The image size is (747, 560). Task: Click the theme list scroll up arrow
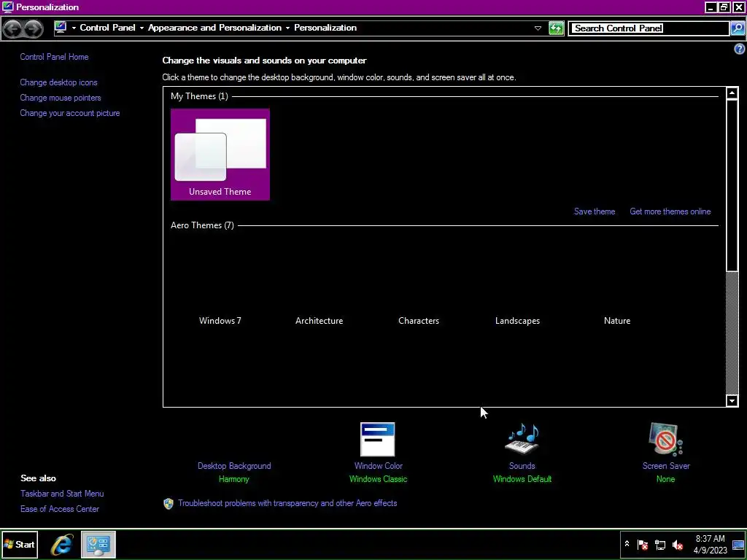tap(732, 93)
